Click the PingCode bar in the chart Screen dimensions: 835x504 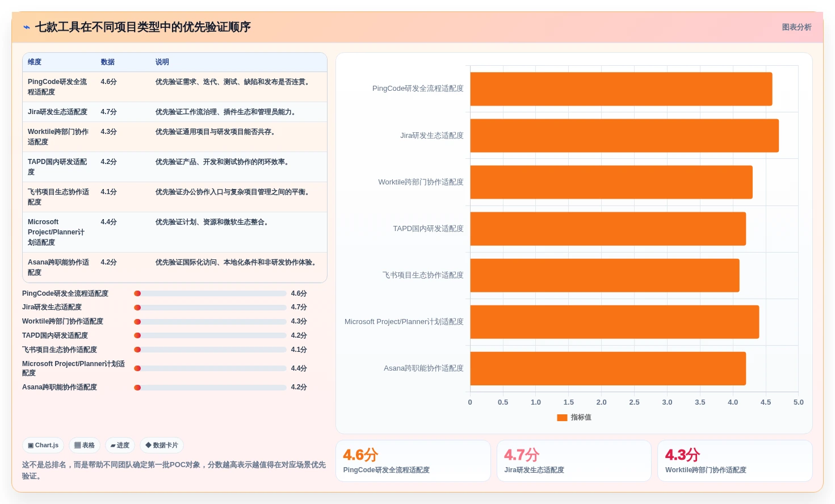click(x=621, y=89)
